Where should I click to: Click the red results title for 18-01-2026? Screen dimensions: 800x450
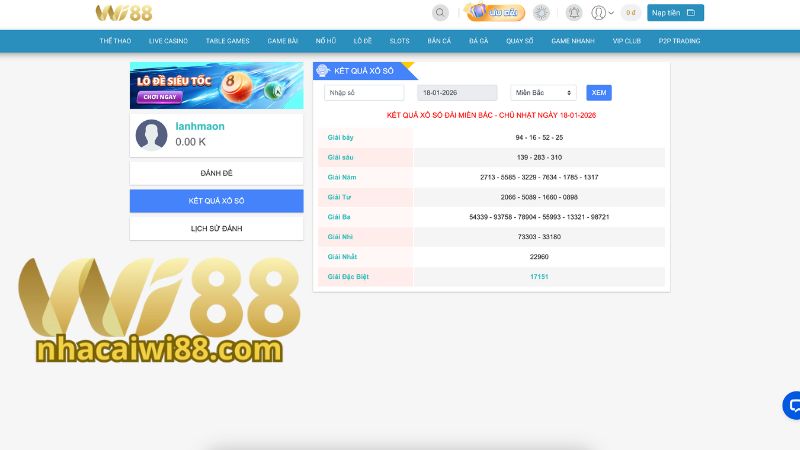point(491,115)
